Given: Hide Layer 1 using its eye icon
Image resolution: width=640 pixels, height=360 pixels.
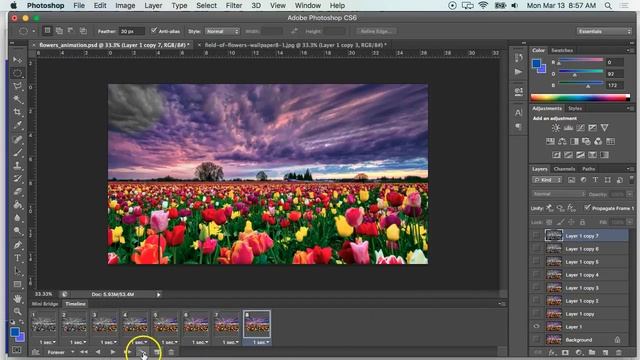Looking at the screenshot, I should [x=536, y=327].
